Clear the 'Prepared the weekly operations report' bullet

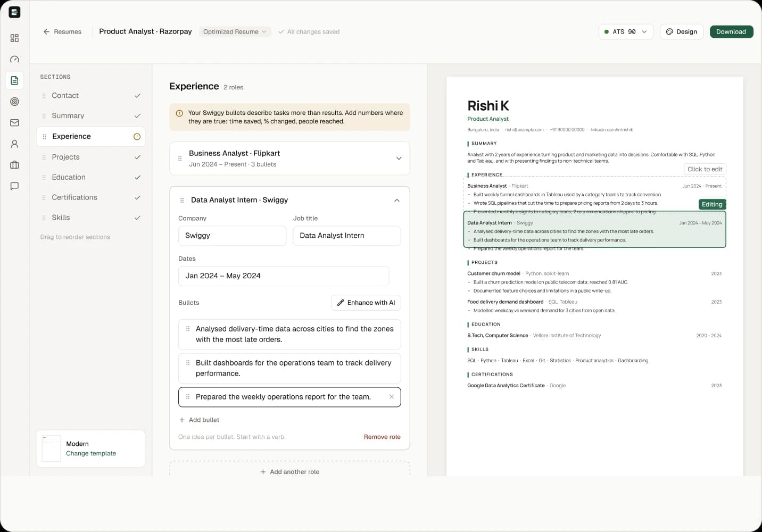[x=392, y=397]
